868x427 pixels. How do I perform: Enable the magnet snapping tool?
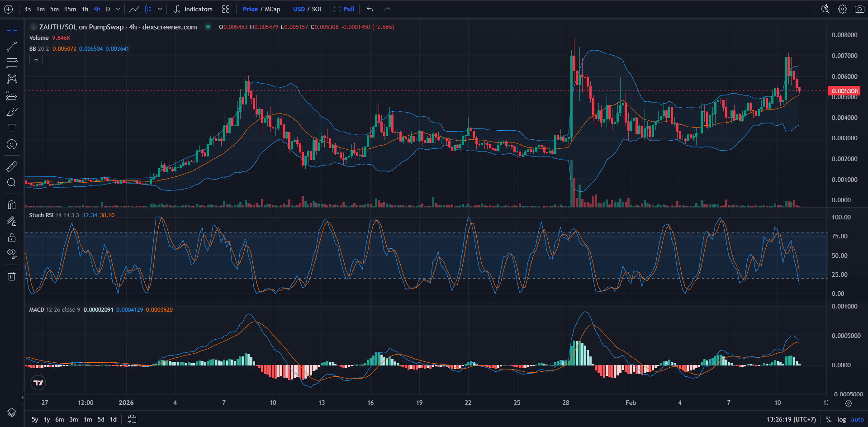pos(11,204)
